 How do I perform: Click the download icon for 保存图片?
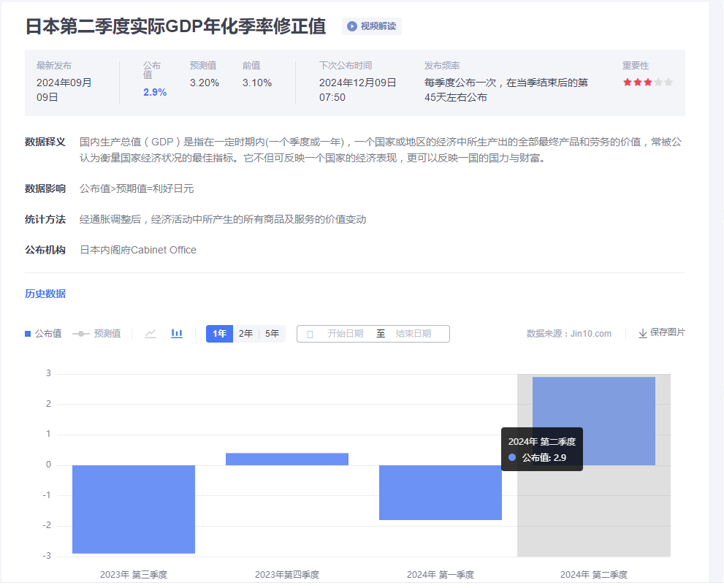(643, 333)
